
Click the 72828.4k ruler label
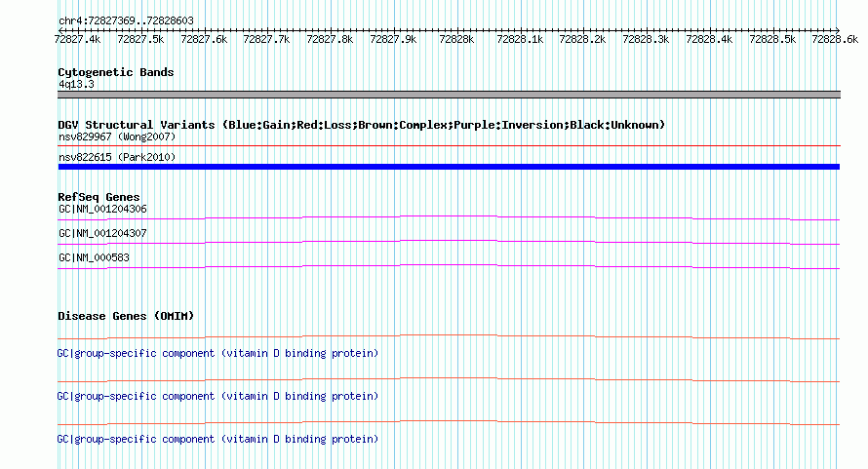point(709,39)
